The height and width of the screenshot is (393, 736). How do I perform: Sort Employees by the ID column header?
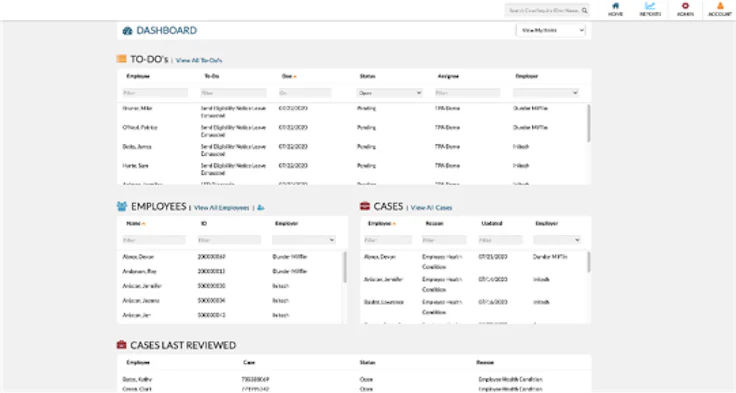[x=204, y=223]
